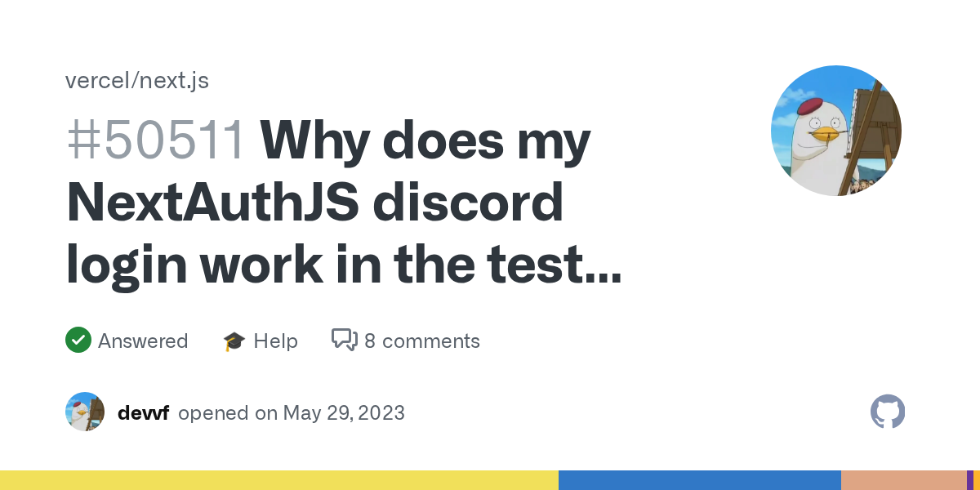
Task: Click the orange segment at bar's end
Action: click(x=977, y=480)
